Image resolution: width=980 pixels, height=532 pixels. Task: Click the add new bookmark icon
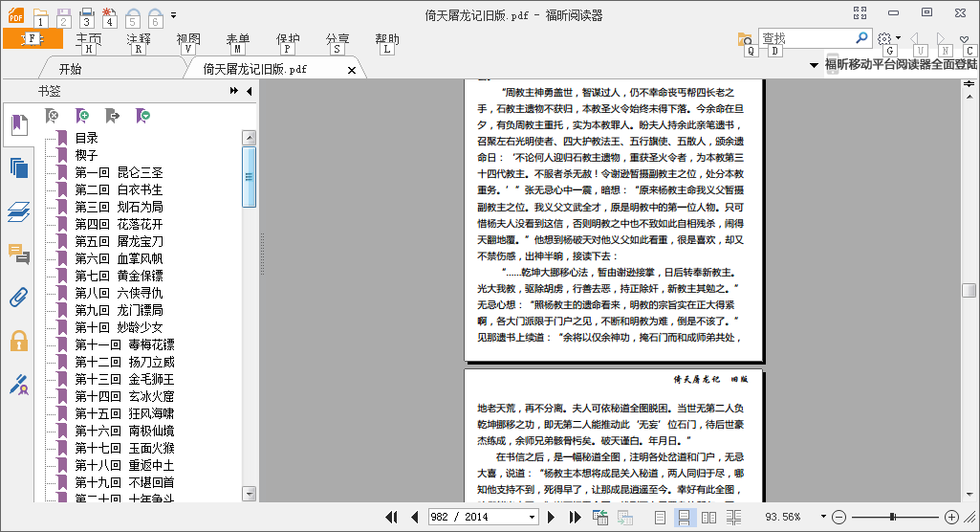click(83, 116)
